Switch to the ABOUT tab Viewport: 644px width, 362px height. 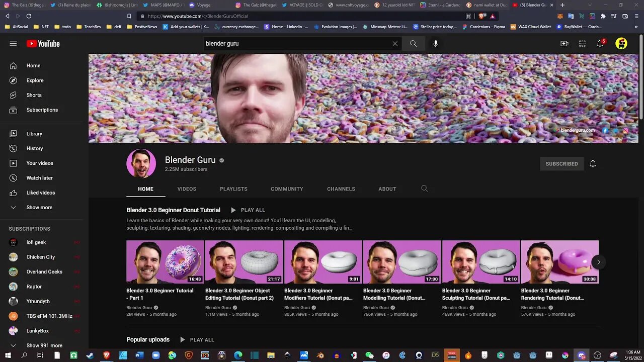387,189
